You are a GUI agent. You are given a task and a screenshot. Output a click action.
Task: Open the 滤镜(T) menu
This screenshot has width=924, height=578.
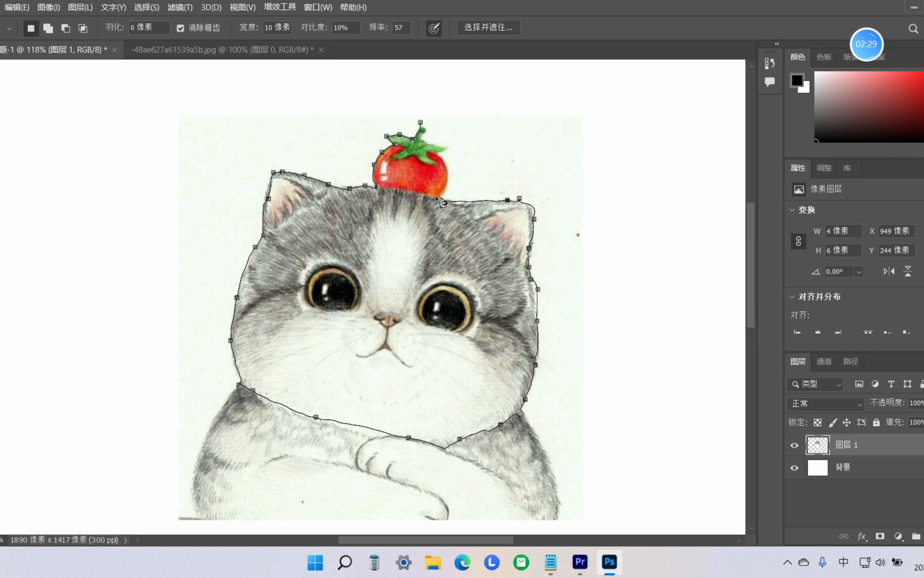tap(180, 7)
